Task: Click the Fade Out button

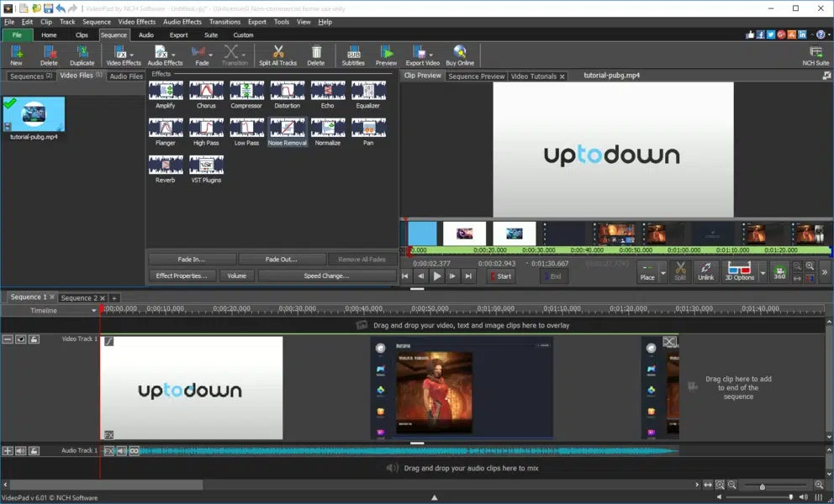Action: 282,259
